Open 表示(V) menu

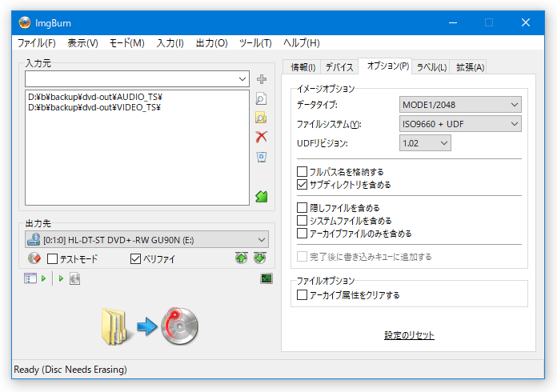82,43
